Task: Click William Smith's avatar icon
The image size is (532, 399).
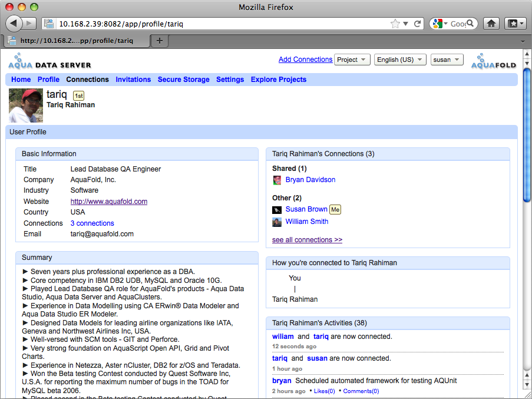Action: click(277, 222)
